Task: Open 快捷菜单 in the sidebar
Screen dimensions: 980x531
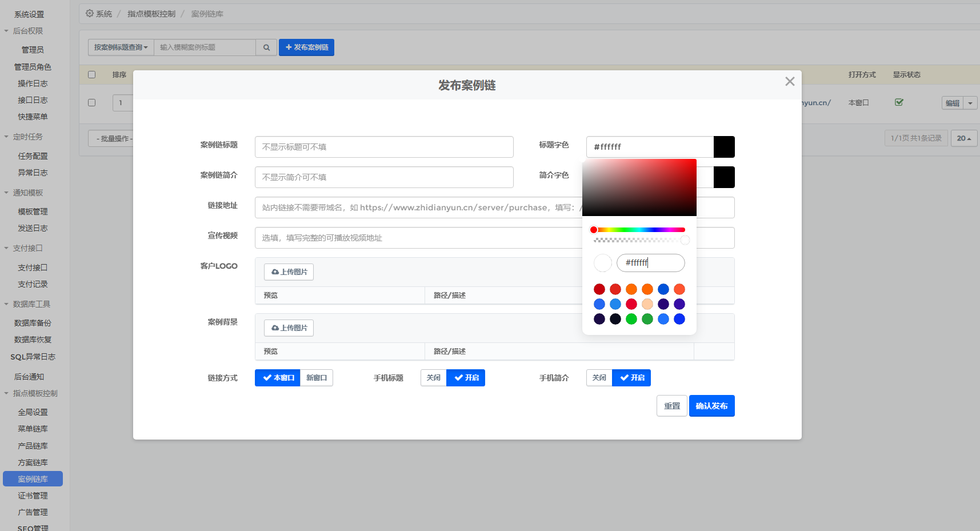Action: coord(33,117)
